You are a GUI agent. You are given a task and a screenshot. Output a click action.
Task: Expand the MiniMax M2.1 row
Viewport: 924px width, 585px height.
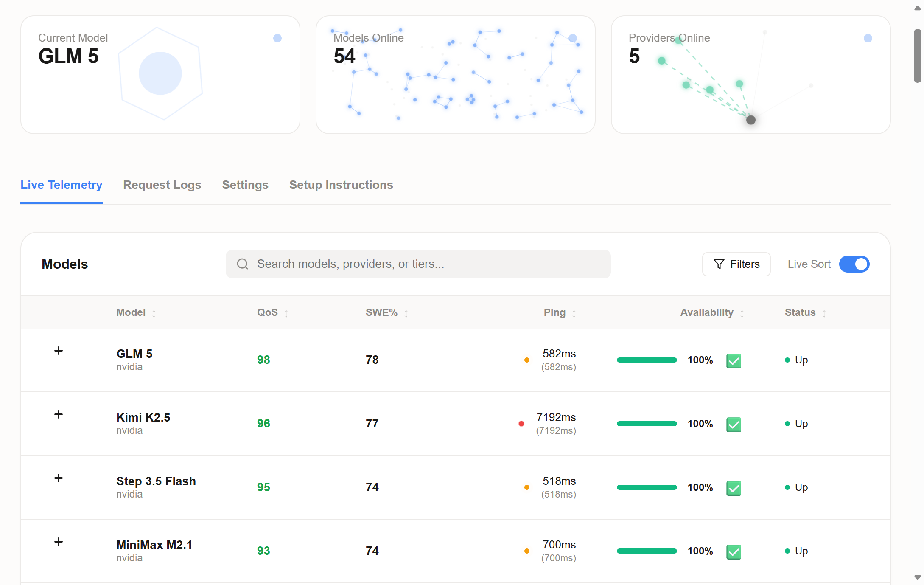[59, 542]
